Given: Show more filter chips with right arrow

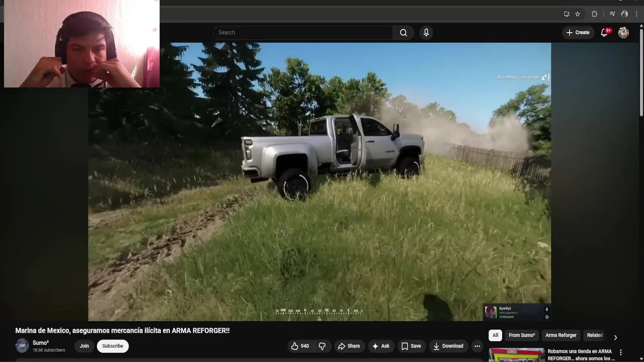Looking at the screenshot, I should (615, 337).
